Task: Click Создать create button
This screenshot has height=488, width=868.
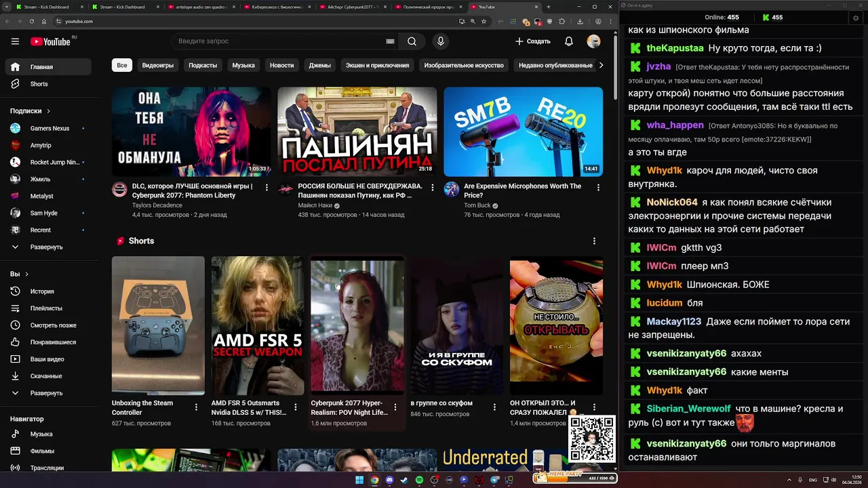Action: (x=533, y=41)
